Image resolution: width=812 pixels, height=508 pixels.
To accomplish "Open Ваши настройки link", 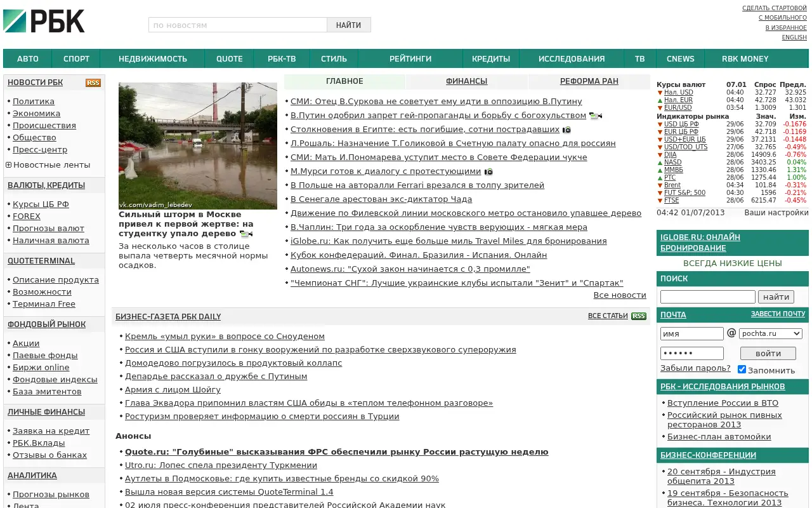I will coord(776,213).
